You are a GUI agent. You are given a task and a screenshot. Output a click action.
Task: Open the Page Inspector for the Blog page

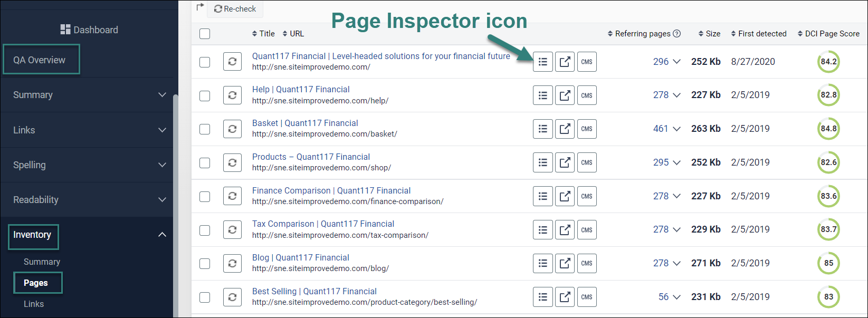click(x=542, y=263)
